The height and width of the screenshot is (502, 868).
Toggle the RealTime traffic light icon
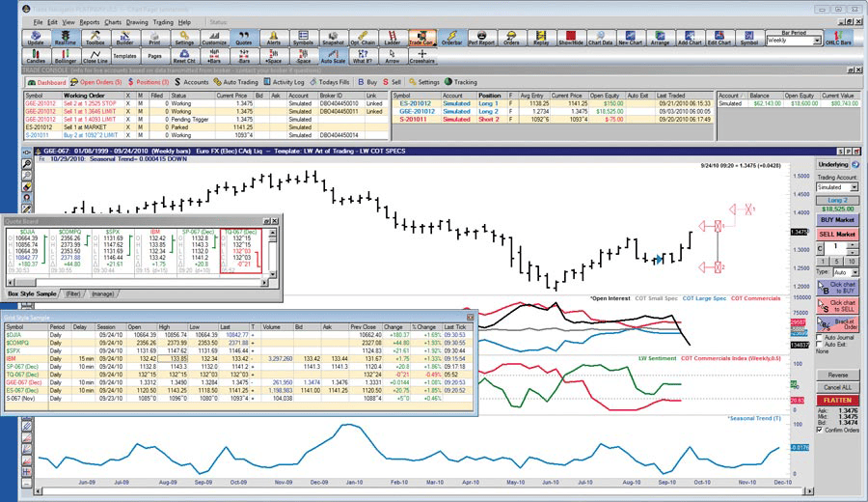(x=66, y=38)
